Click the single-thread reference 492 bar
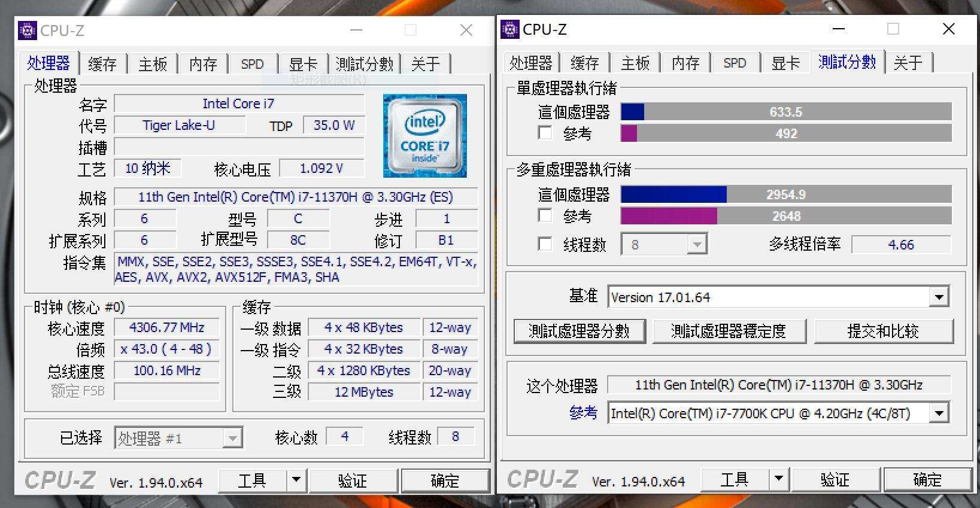The width and height of the screenshot is (980, 508). point(786,133)
